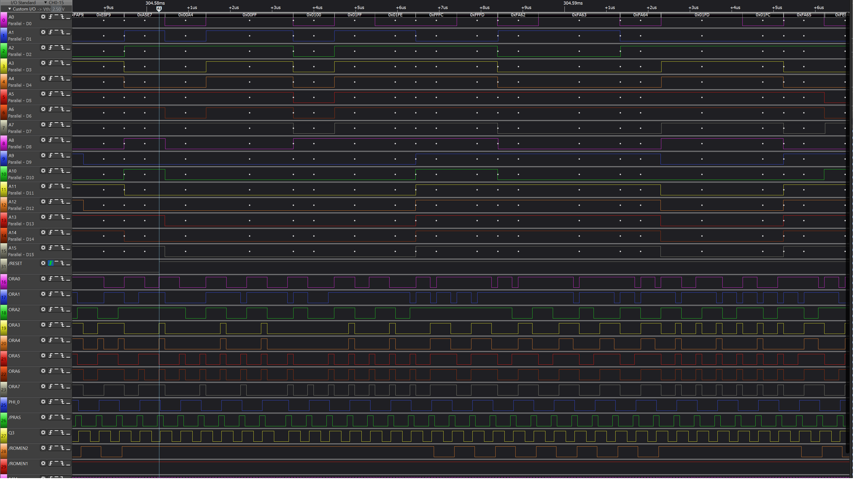Image resolution: width=868 pixels, height=483 pixels.
Task: Open settings gear for /PRAS channel
Action: tap(43, 417)
